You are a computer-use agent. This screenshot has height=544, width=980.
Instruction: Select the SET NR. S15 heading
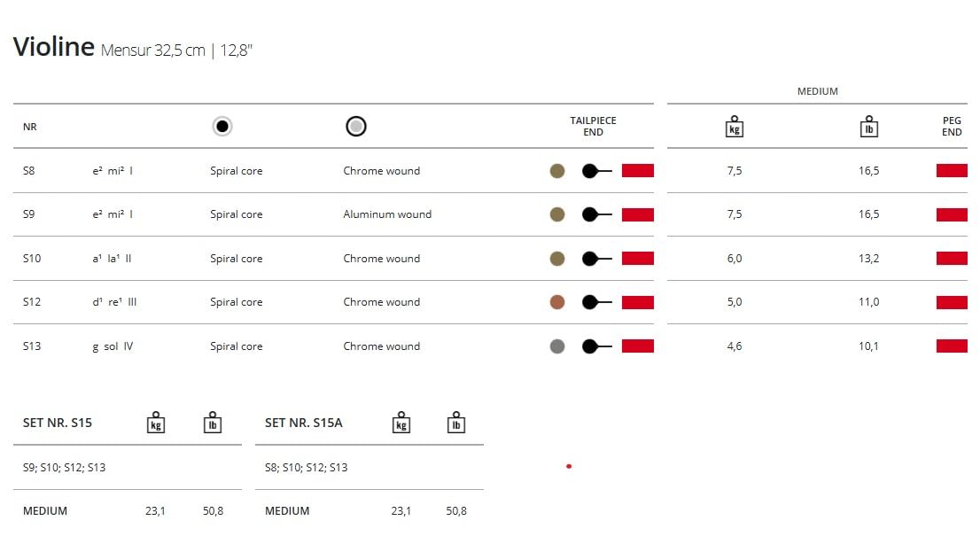tap(58, 423)
